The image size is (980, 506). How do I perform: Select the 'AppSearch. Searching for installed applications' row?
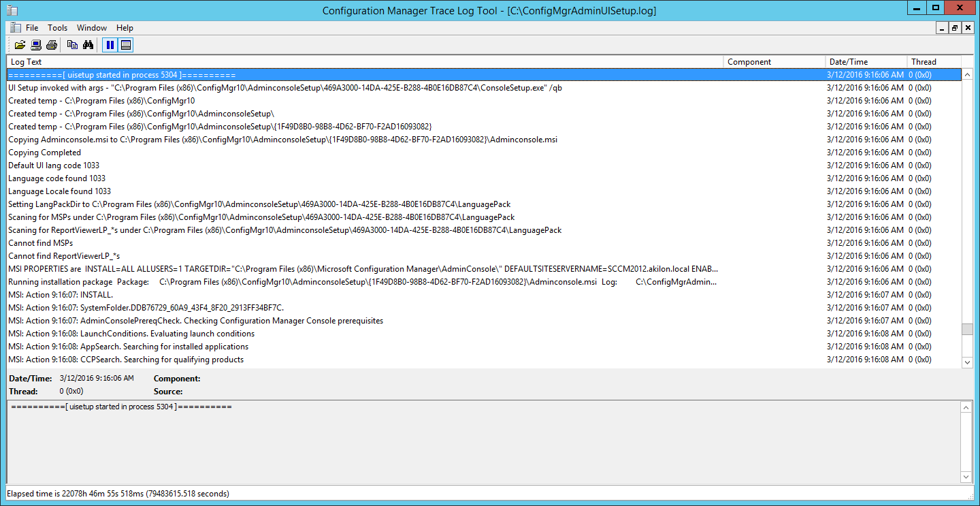pyautogui.click(x=484, y=347)
